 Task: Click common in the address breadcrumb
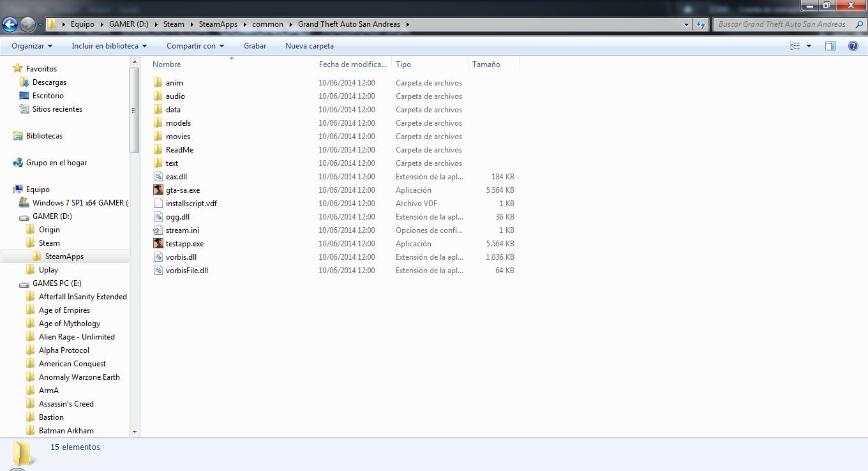(x=267, y=24)
